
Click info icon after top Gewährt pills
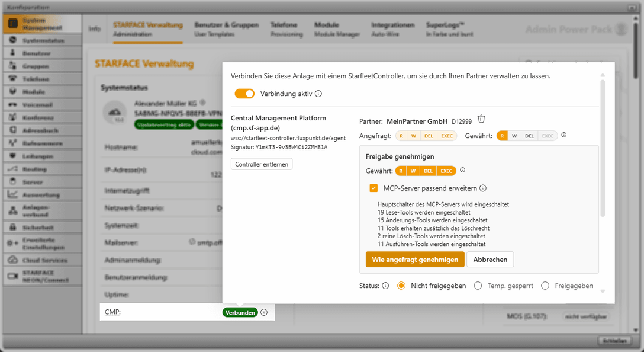[x=564, y=135]
